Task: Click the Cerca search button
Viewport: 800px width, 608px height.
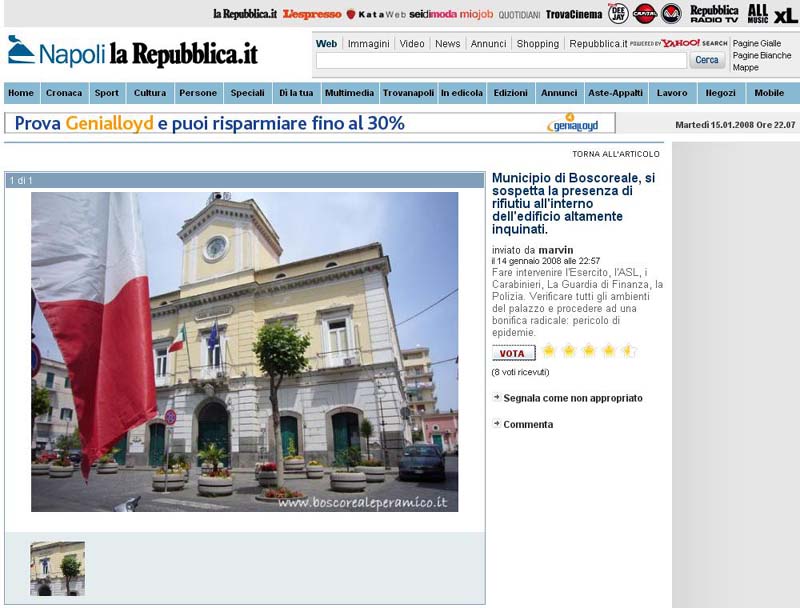Action: (x=707, y=60)
